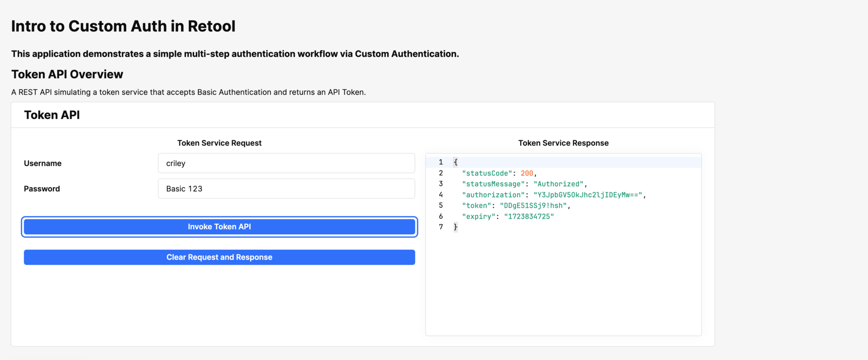The width and height of the screenshot is (868, 360).
Task: Click line number 1 in response editor
Action: click(x=441, y=162)
